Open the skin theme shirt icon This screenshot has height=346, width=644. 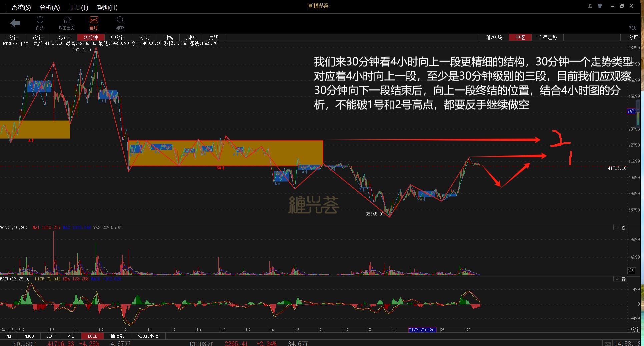[x=600, y=6]
